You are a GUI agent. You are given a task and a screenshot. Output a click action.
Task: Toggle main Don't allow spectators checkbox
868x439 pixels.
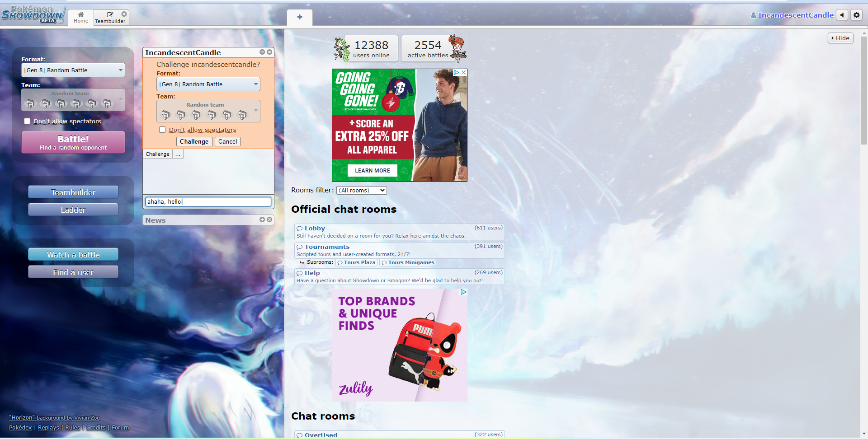(x=27, y=121)
